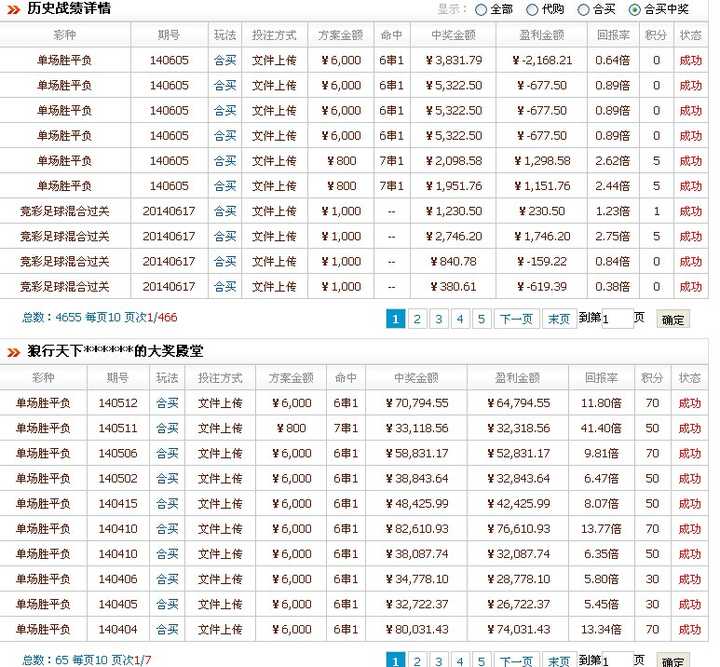720x667 pixels.
Task: Select the 合买 display radio button
Action: click(x=583, y=10)
